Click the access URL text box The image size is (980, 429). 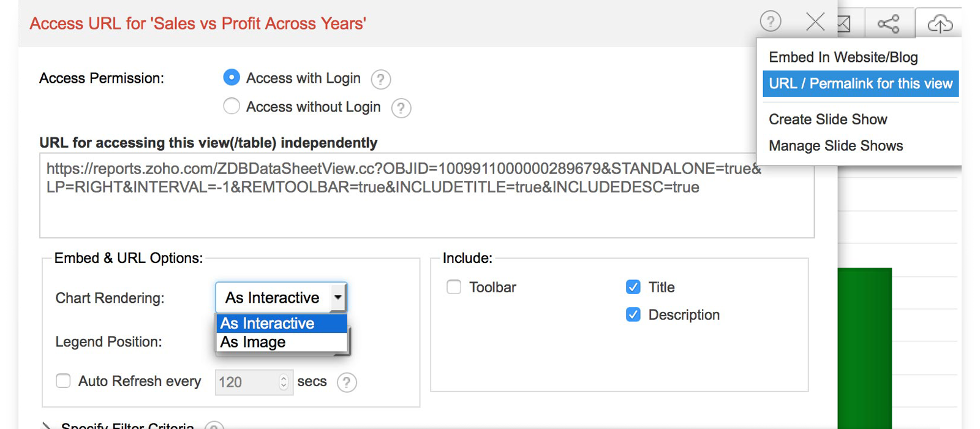[x=426, y=196]
